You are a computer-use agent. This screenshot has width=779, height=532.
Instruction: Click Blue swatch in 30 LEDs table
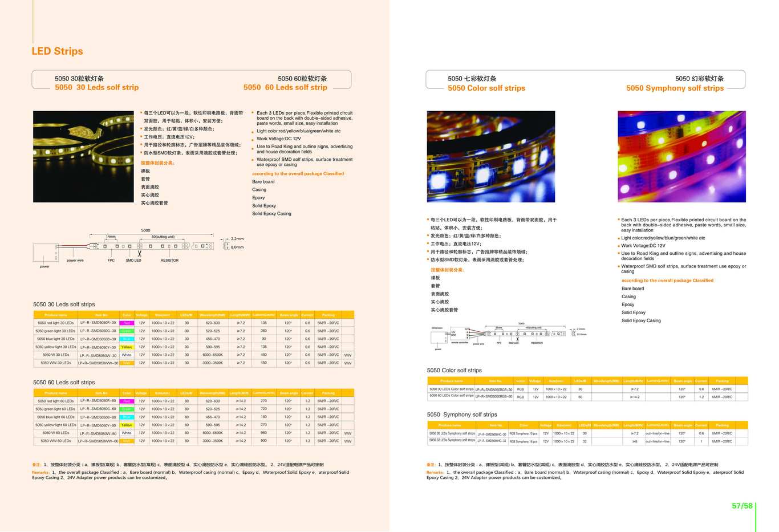point(127,339)
